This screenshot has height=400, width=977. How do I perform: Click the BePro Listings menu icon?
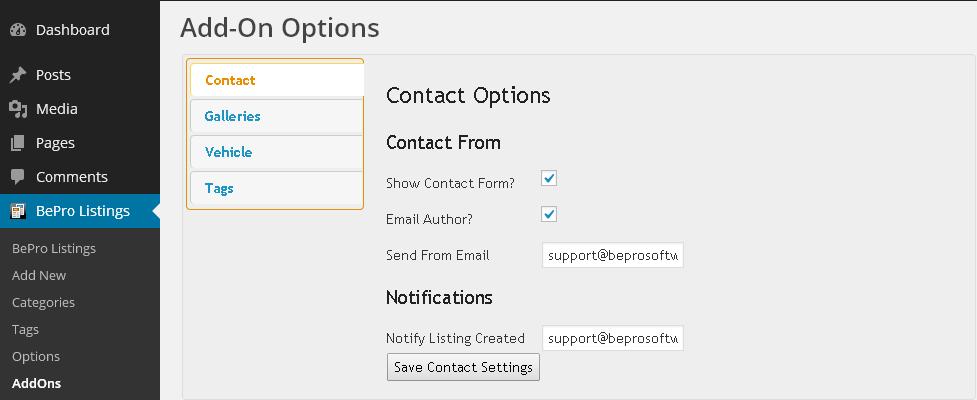click(17, 211)
